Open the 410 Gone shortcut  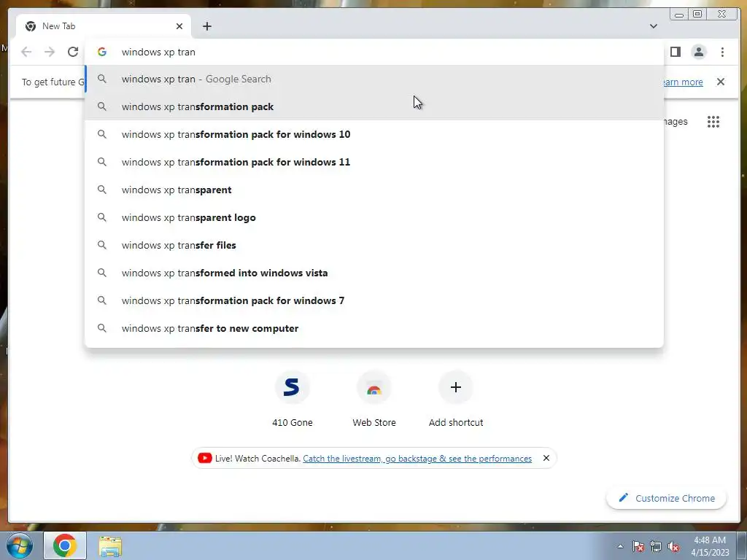[x=292, y=399]
